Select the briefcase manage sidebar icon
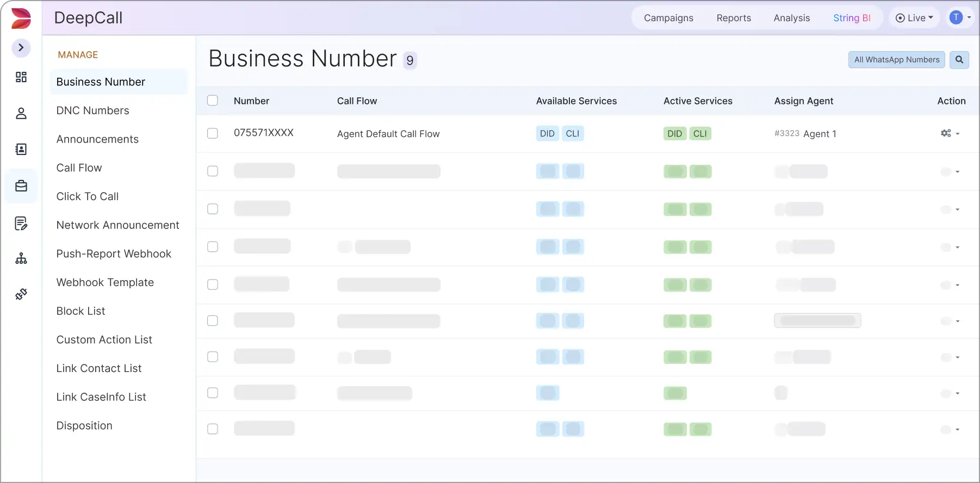The height and width of the screenshot is (483, 980). click(x=21, y=186)
